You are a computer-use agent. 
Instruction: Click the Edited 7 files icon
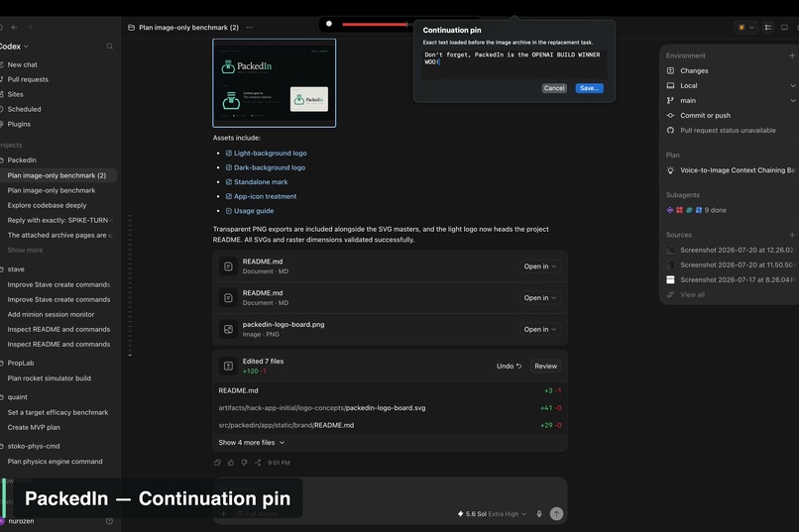point(228,366)
